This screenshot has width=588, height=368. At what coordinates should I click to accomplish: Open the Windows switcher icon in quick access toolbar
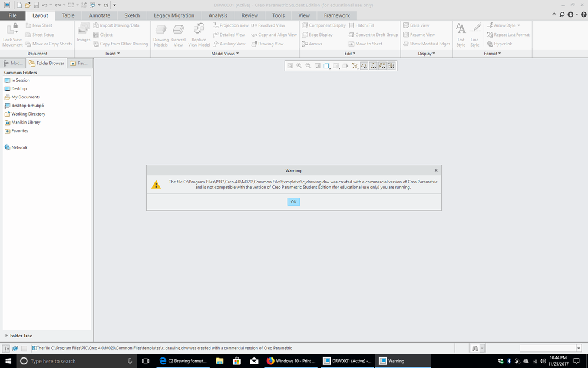tap(93, 5)
